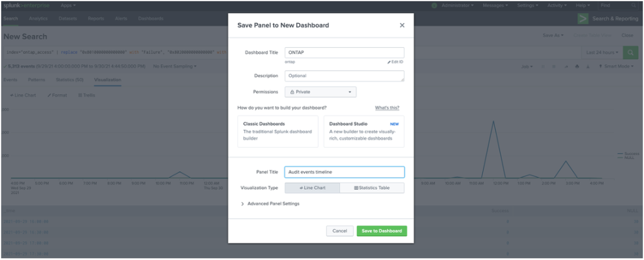Click the green health status icon
Viewport: 644px width, 260px height.
[435, 6]
